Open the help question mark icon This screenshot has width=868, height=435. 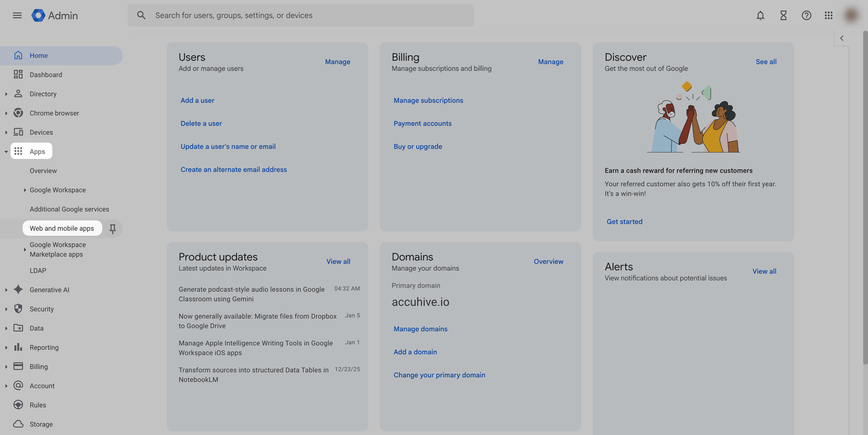click(806, 16)
